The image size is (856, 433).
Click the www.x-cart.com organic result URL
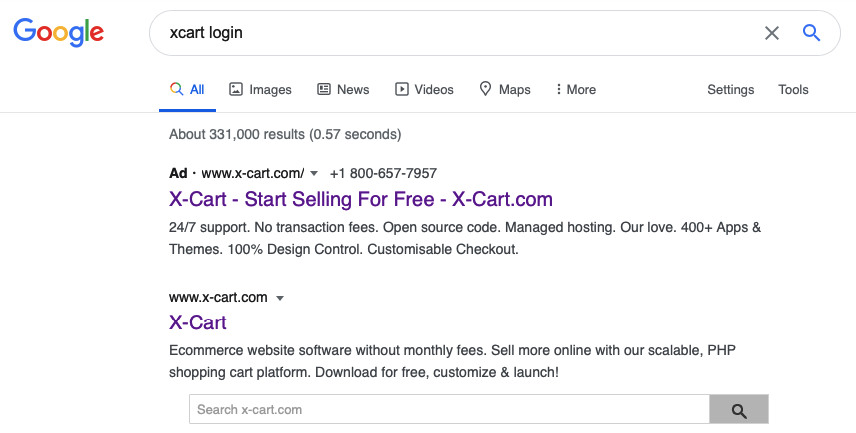click(218, 297)
